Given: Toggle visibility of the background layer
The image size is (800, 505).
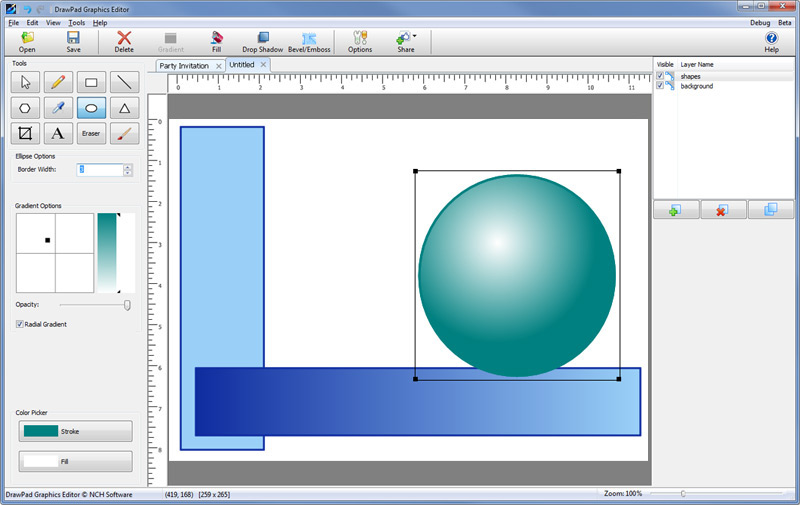Looking at the screenshot, I should coord(659,86).
